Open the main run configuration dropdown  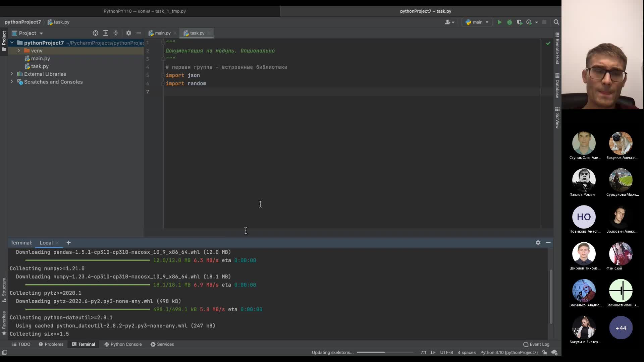click(x=477, y=22)
